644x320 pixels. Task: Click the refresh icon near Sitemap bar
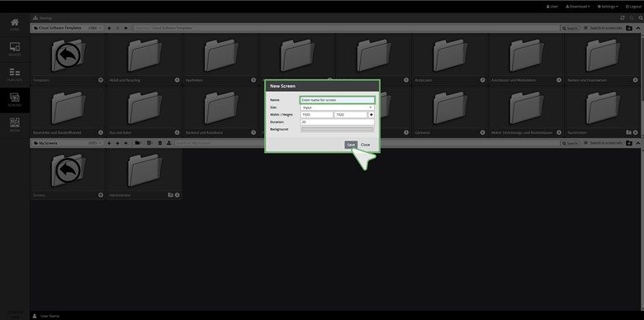pyautogui.click(x=623, y=18)
